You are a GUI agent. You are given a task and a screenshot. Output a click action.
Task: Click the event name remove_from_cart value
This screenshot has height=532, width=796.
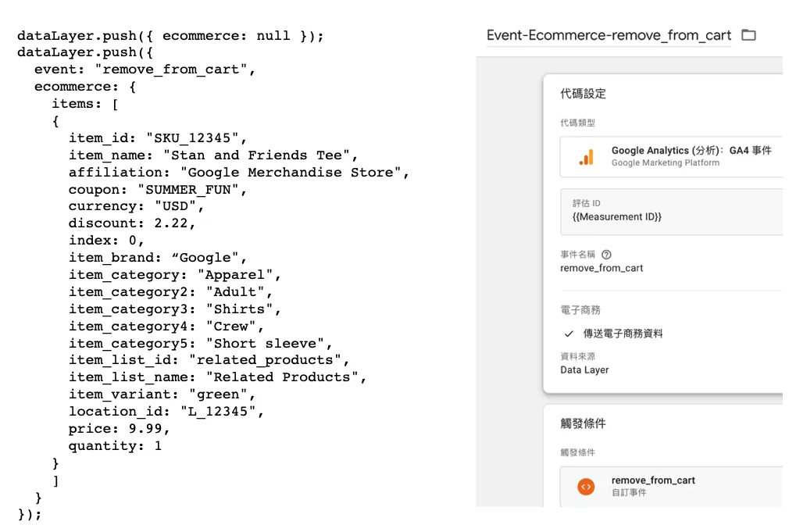tap(601, 268)
